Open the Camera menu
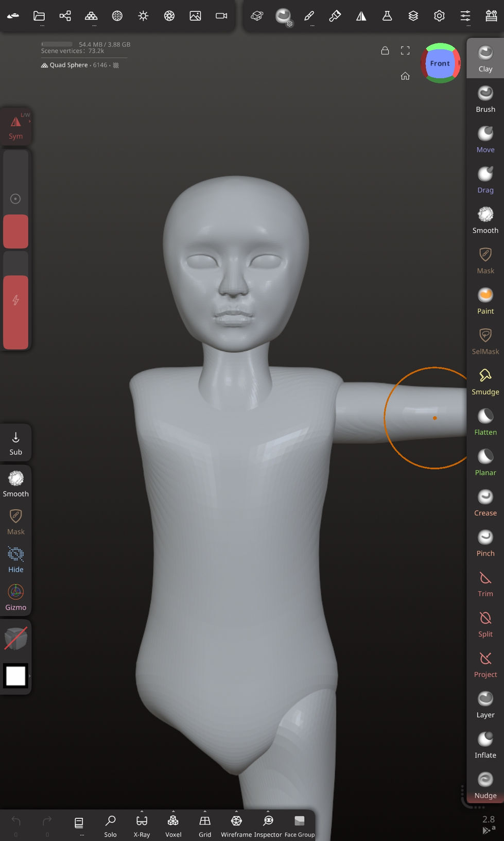The width and height of the screenshot is (504, 841). (221, 16)
